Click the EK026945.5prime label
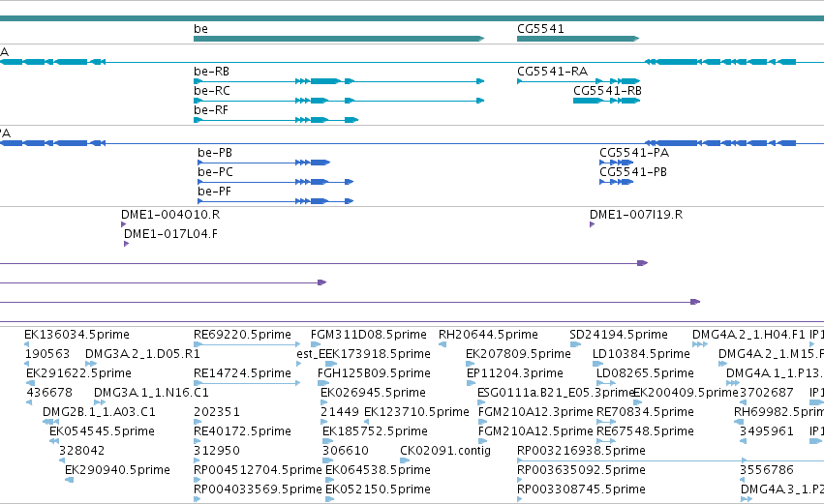Image resolution: width=824 pixels, height=504 pixels. coord(373,393)
